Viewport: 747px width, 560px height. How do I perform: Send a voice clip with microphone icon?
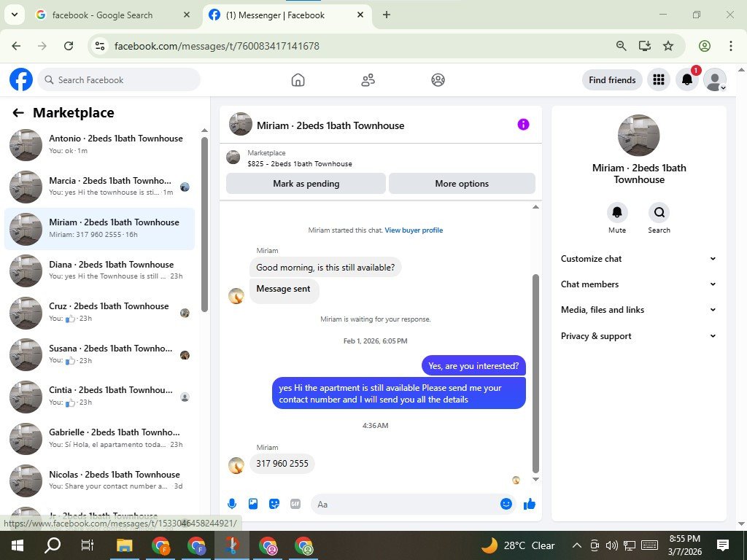click(232, 504)
